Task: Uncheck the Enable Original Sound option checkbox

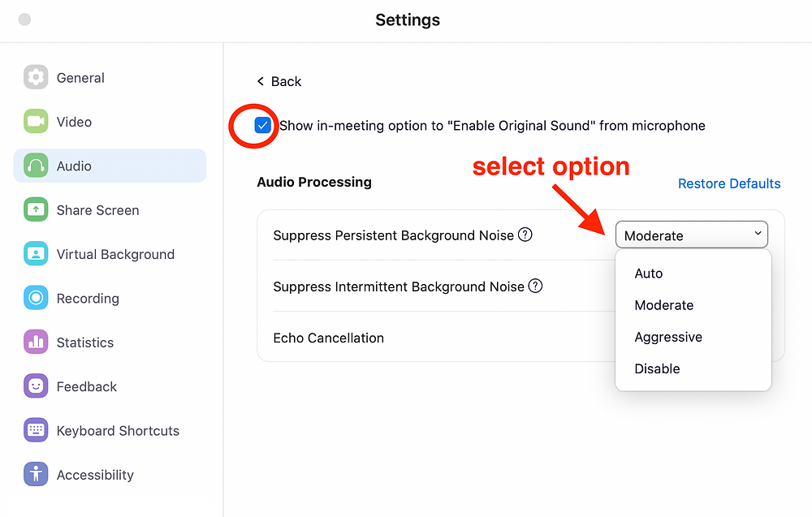Action: tap(262, 125)
